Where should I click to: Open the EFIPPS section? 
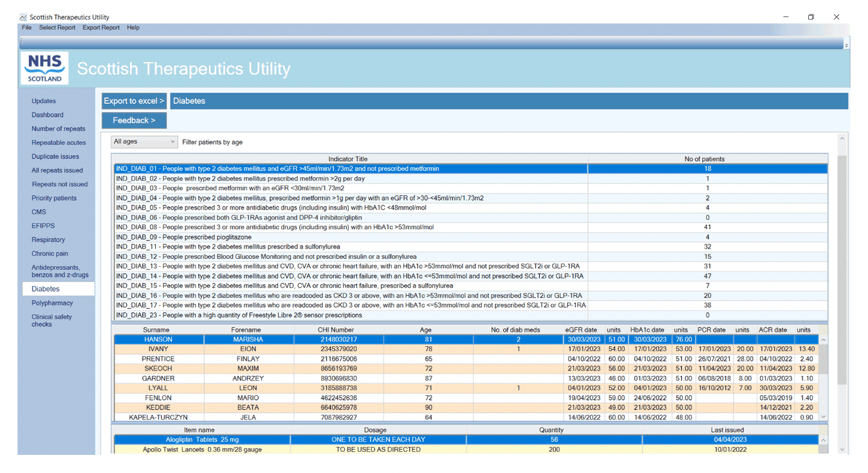coord(43,226)
